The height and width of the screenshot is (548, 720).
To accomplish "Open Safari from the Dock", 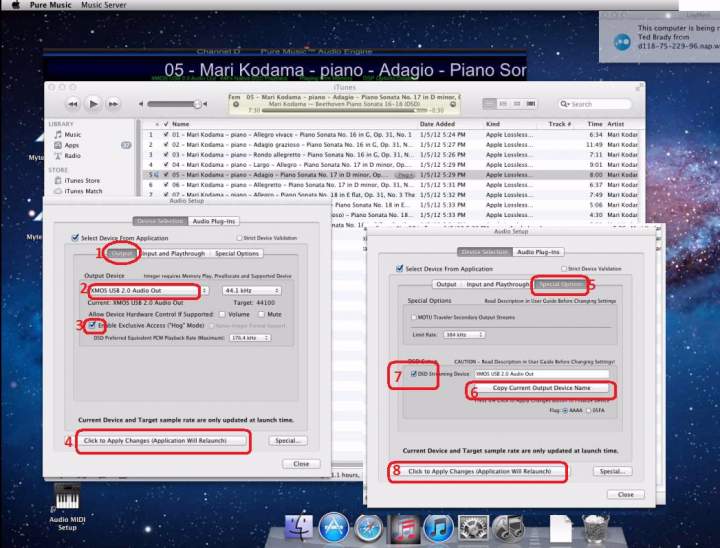I will point(368,528).
